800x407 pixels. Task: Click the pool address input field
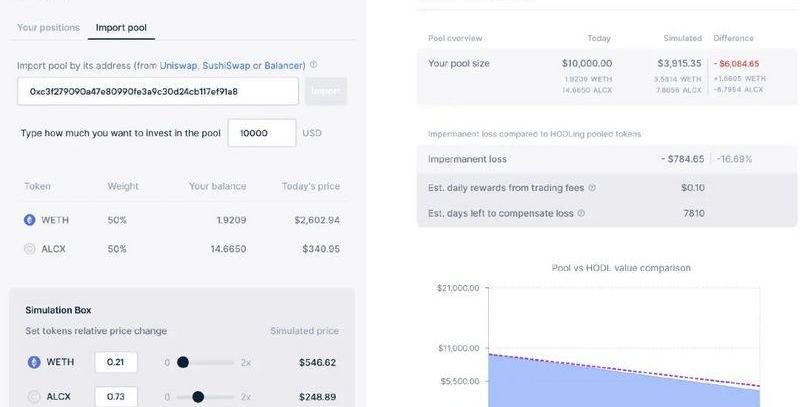click(158, 91)
